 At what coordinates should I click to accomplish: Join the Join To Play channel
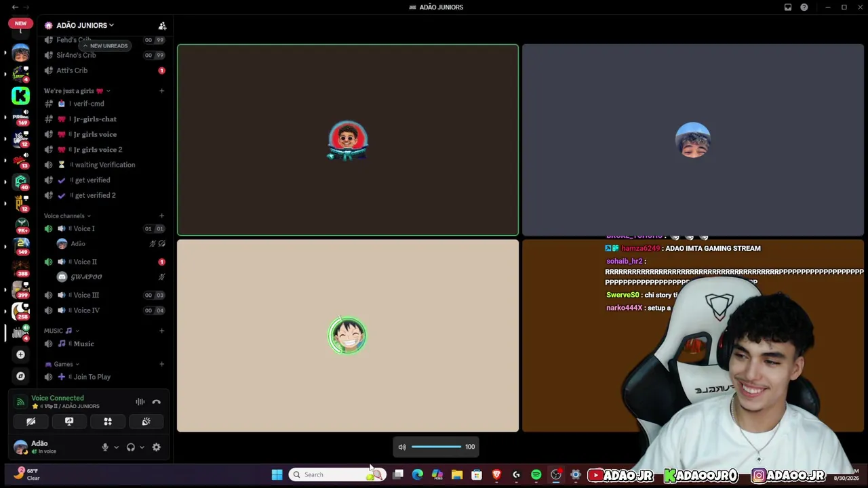104,377
